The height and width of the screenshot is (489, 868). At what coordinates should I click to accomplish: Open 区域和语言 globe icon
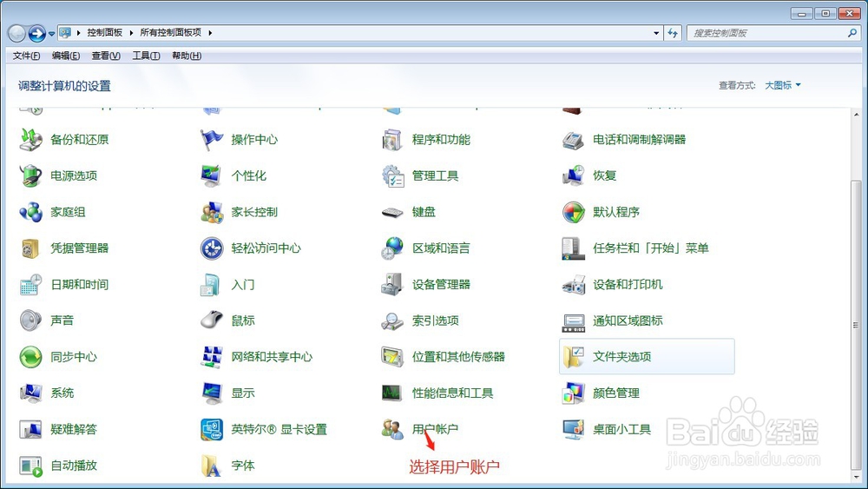(x=392, y=248)
